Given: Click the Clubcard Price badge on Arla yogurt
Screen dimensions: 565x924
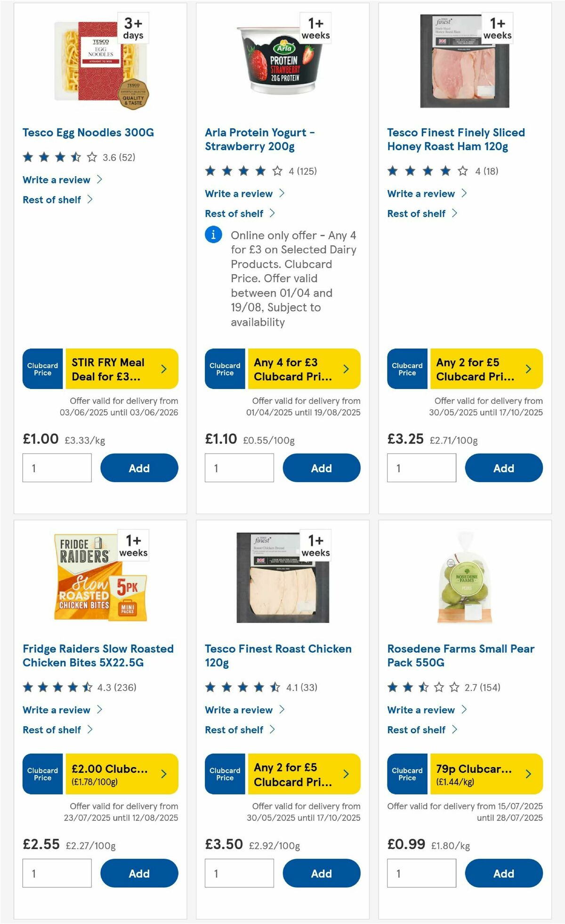Looking at the screenshot, I should [225, 369].
